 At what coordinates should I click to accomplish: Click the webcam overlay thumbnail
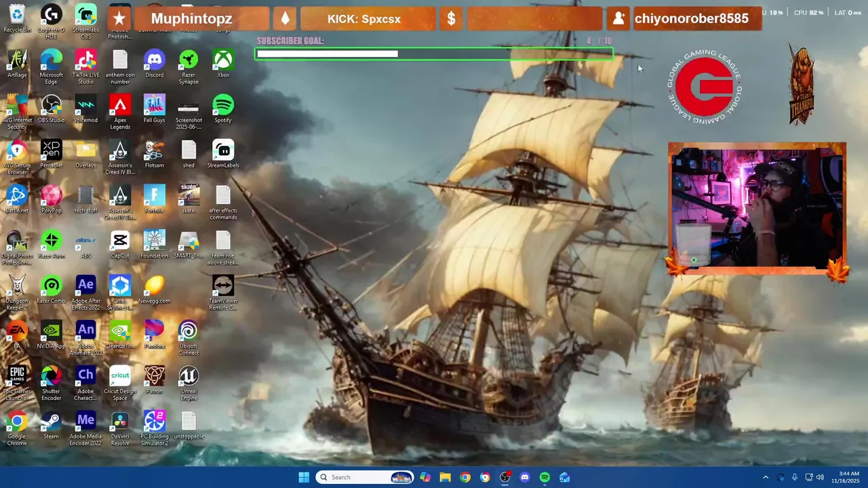pos(757,209)
